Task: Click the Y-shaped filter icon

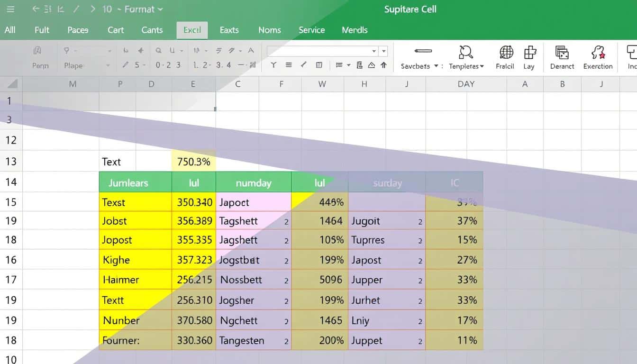Action: (x=273, y=65)
